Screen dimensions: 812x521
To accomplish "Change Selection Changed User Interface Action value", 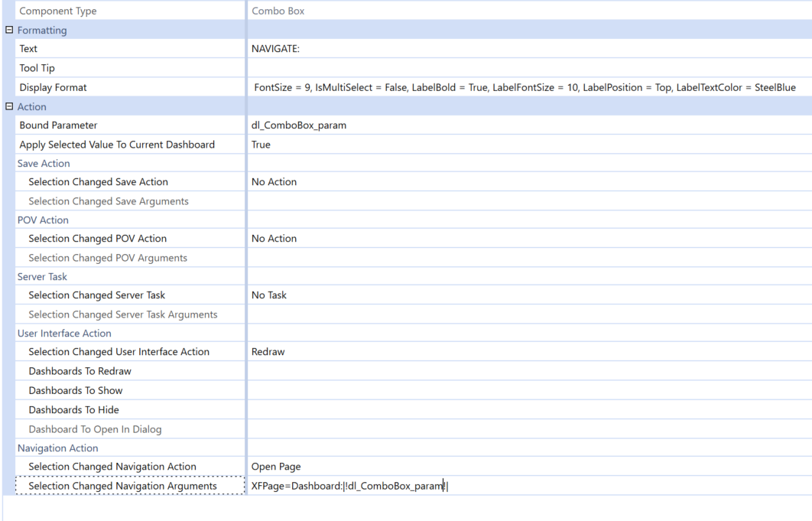I will (x=528, y=352).
